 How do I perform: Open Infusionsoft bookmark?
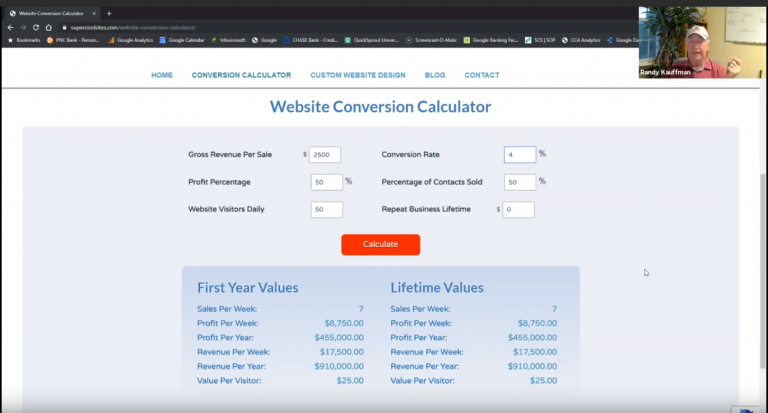tap(228, 40)
